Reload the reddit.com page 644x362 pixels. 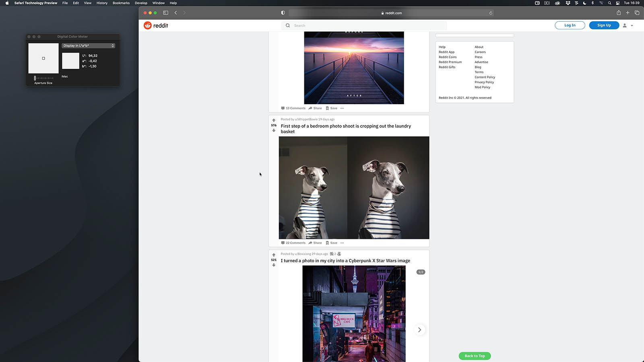(491, 13)
